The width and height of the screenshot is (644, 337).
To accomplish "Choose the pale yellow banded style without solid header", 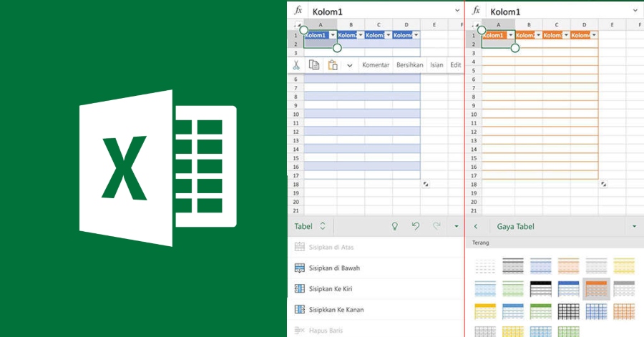I will [x=624, y=266].
